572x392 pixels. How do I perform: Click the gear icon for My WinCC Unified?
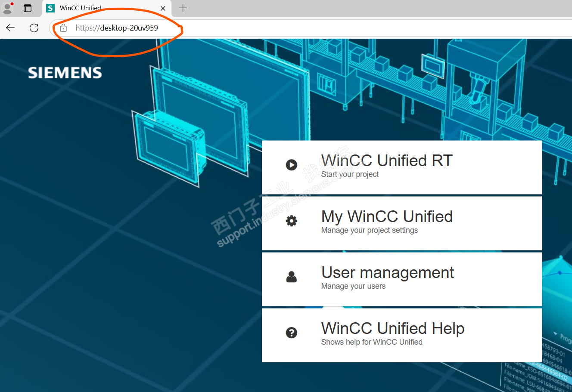tap(292, 221)
